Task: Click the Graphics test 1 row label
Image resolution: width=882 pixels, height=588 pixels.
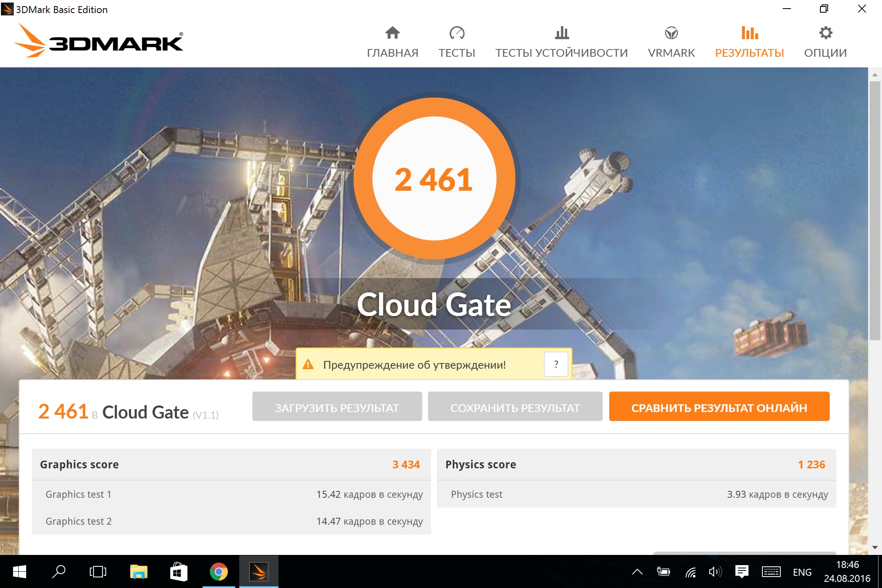Action: [78, 494]
